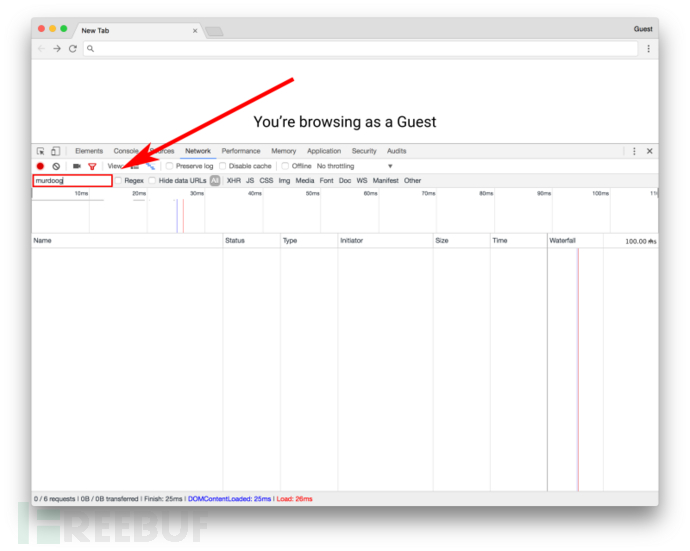Switch to the Console tab
This screenshot has width=690, height=551.
[126, 151]
